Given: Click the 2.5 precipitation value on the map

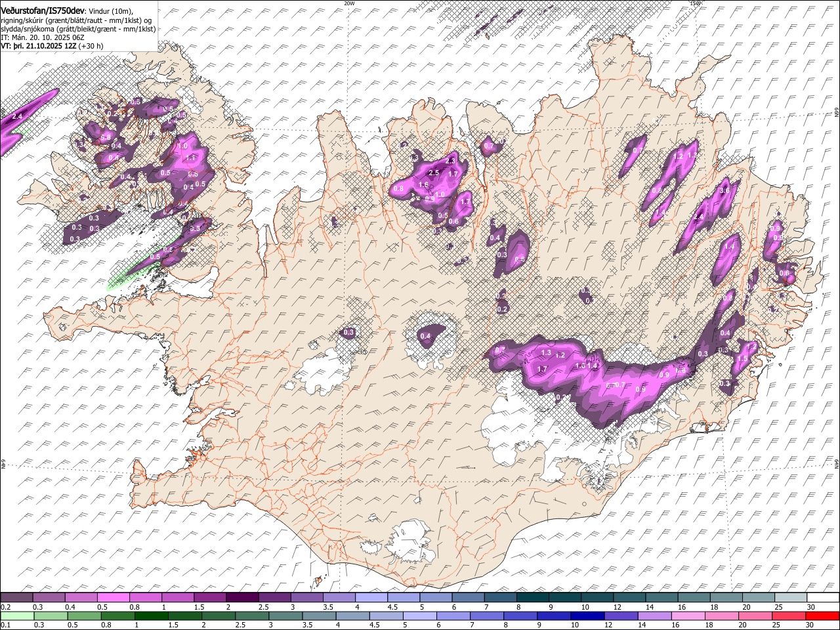Looking at the screenshot, I should click(x=434, y=173).
